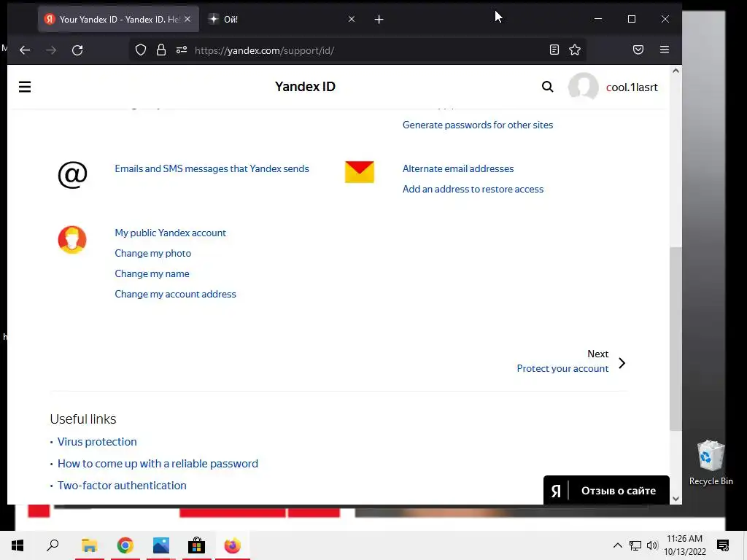This screenshot has width=747, height=560.
Task: Open Firefox application menu button
Action: pos(665,50)
